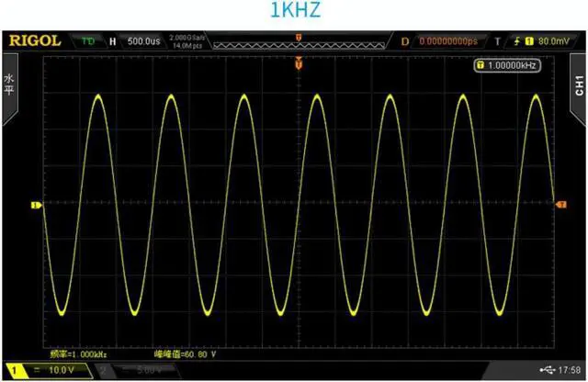Click the yellow channel 1 ground marker
Viewport: 588px width, 382px height.
point(37,206)
